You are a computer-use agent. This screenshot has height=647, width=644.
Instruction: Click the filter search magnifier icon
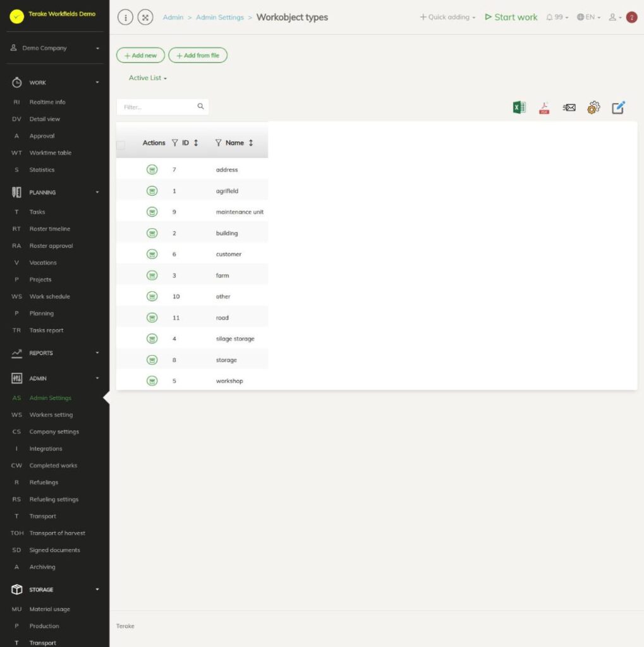200,106
